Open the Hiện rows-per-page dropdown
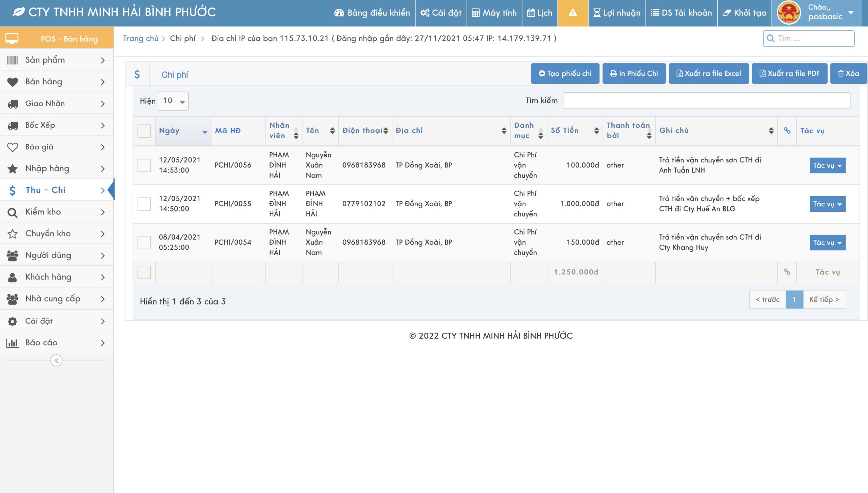This screenshot has height=493, width=868. (173, 101)
